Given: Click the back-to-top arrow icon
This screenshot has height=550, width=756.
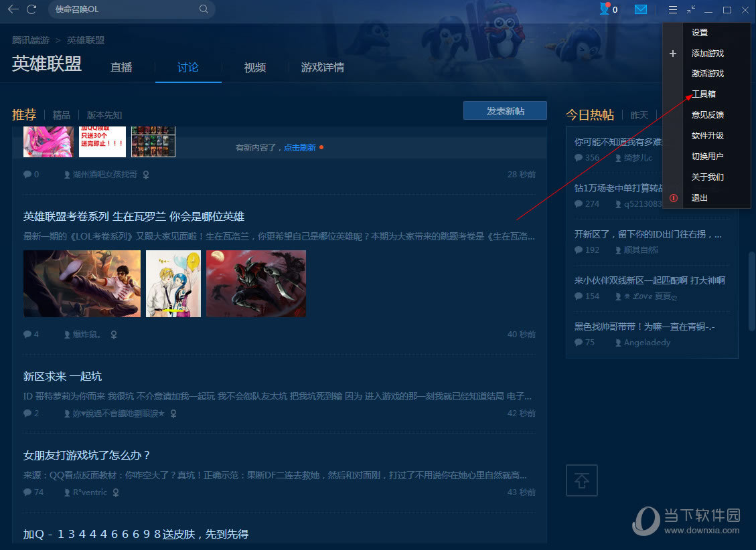Looking at the screenshot, I should pyautogui.click(x=581, y=480).
